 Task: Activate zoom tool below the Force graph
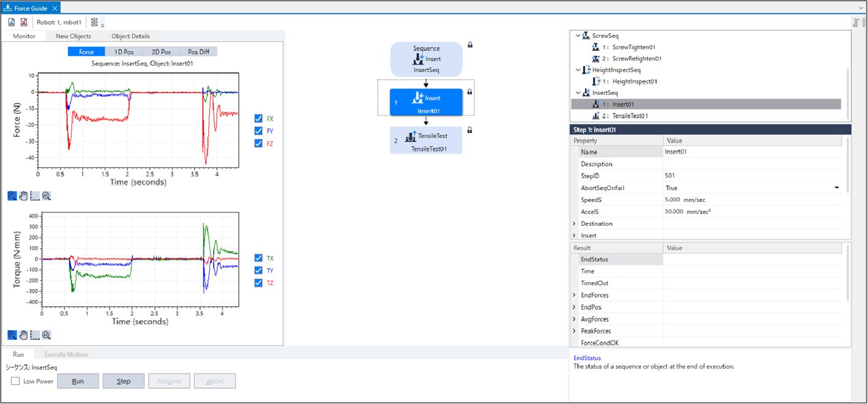coord(12,196)
